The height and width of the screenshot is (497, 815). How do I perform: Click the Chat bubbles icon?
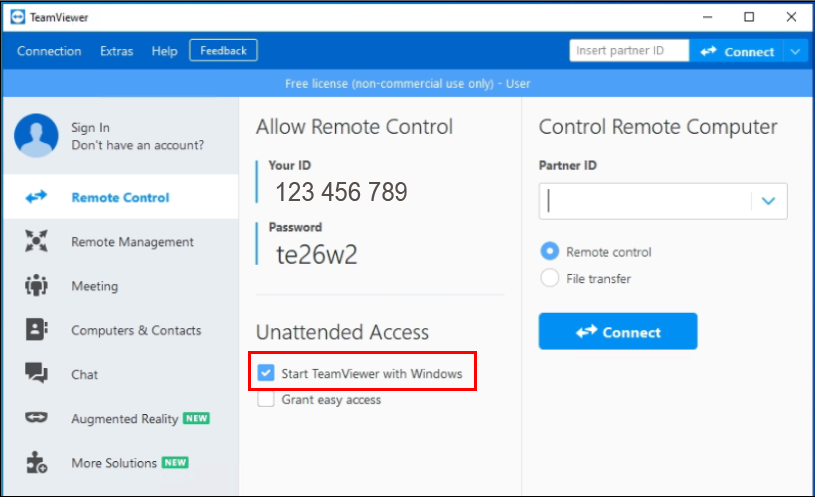coord(36,373)
